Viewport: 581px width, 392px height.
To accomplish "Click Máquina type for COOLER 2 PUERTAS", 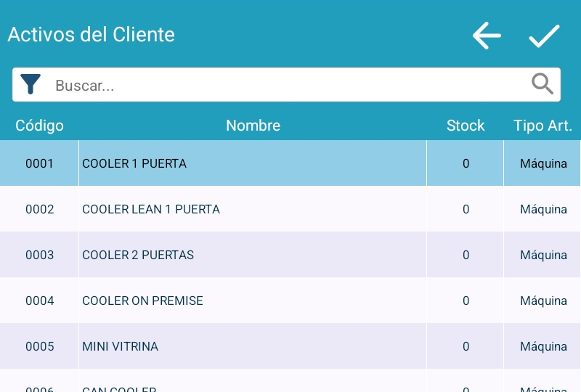I will click(x=543, y=256).
